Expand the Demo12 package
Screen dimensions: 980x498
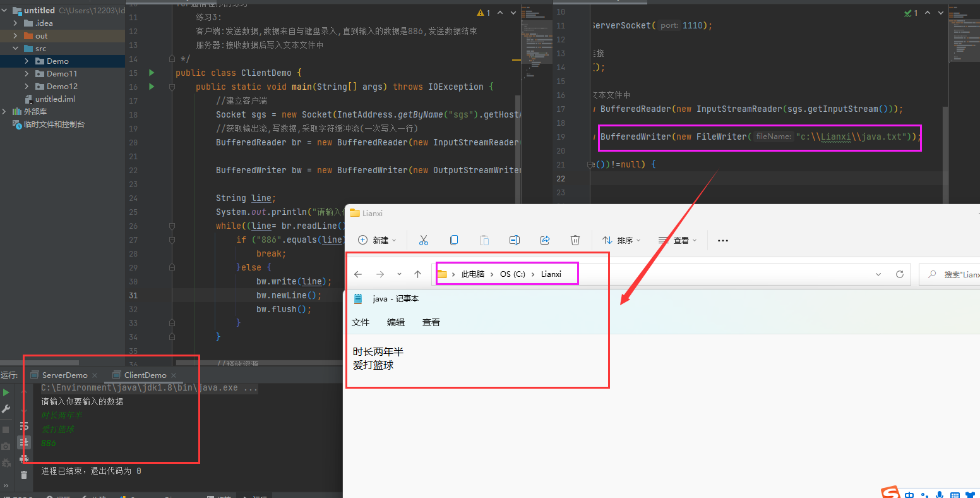point(27,86)
